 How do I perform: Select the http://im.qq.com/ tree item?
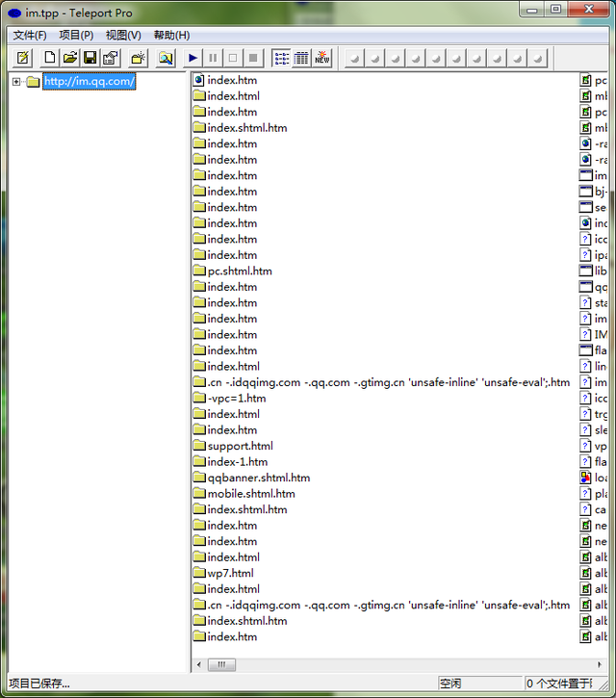(90, 82)
